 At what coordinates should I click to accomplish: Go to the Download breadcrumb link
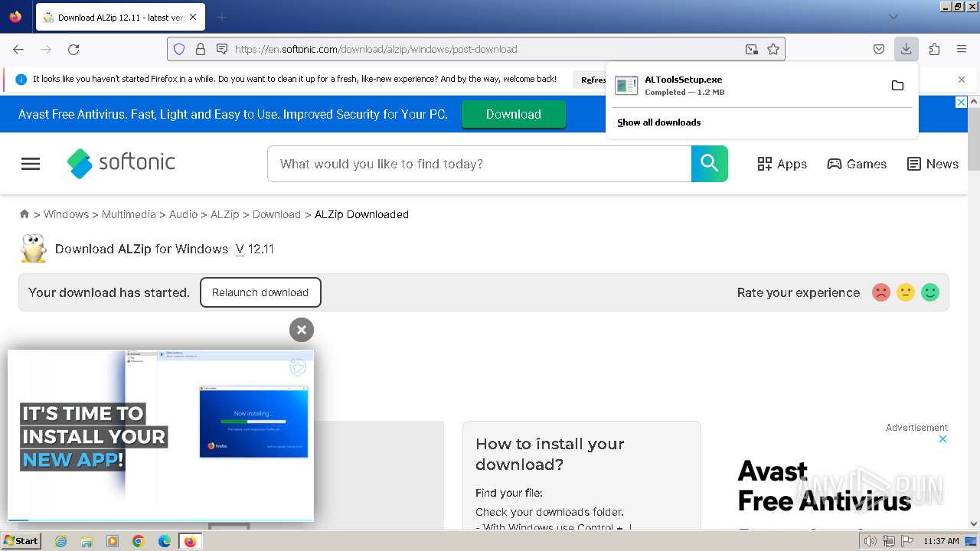276,214
